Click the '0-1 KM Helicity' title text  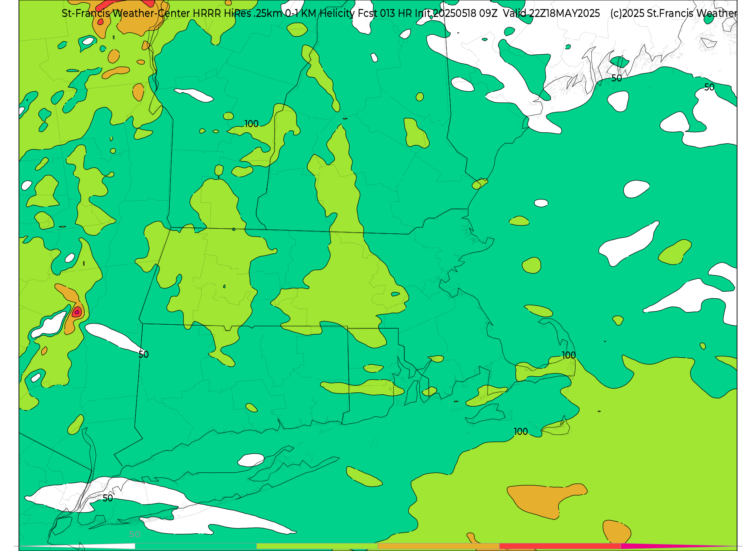tap(320, 13)
